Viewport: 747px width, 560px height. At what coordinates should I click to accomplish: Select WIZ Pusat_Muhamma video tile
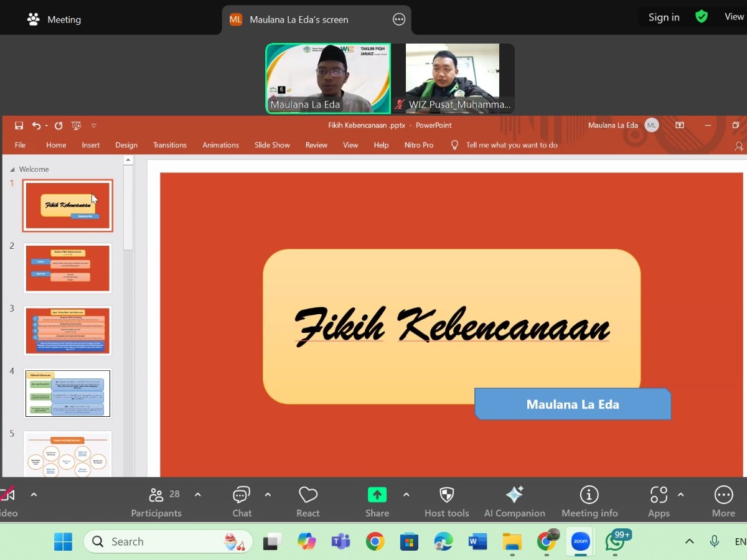pos(453,78)
